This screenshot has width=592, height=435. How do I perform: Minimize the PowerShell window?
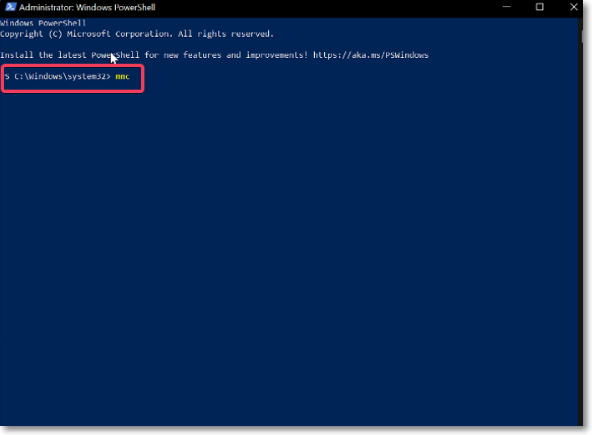coord(506,7)
